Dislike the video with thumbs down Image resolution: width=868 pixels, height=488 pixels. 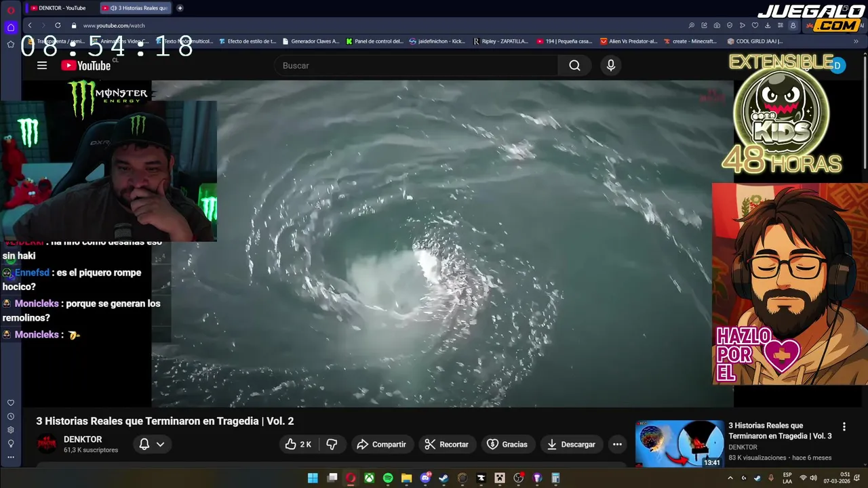[x=332, y=445]
